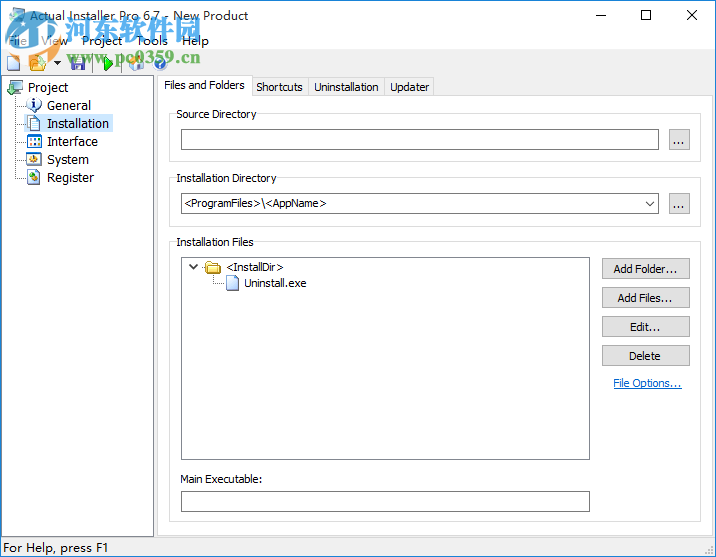Click the Add Files button

pos(645,298)
